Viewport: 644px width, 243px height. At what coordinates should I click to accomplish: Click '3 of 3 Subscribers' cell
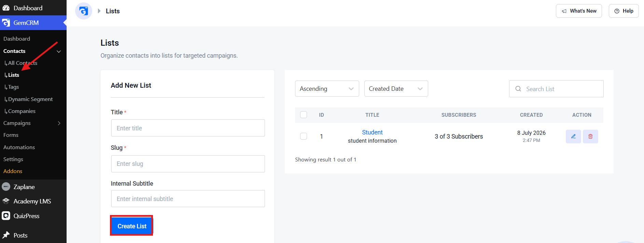point(459,137)
